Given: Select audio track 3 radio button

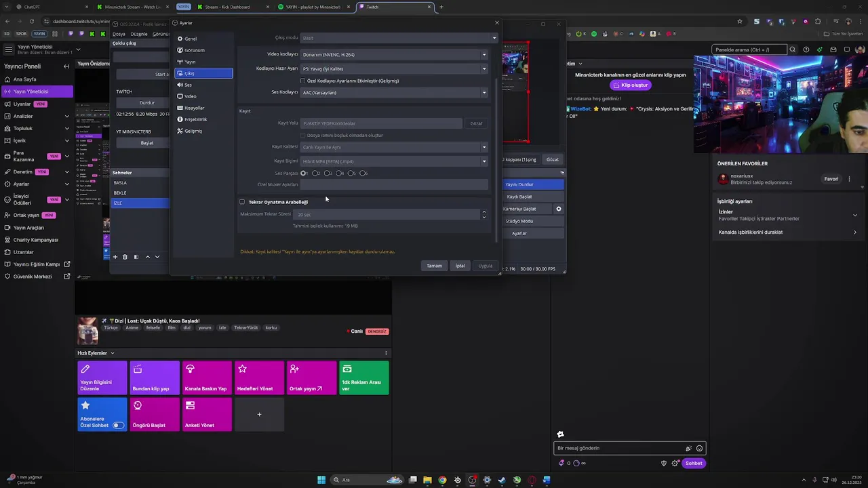Looking at the screenshot, I should pyautogui.click(x=328, y=174).
